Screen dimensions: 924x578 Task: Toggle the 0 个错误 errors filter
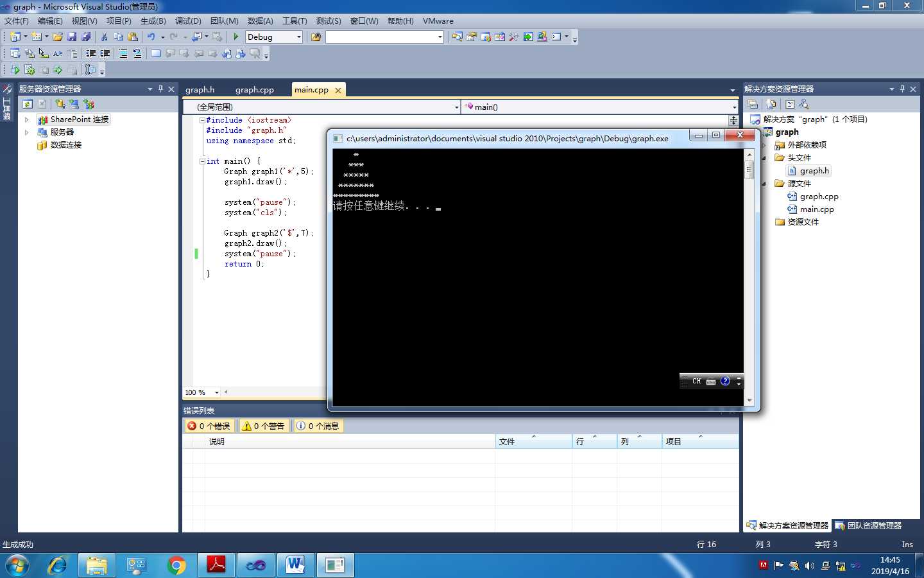209,426
